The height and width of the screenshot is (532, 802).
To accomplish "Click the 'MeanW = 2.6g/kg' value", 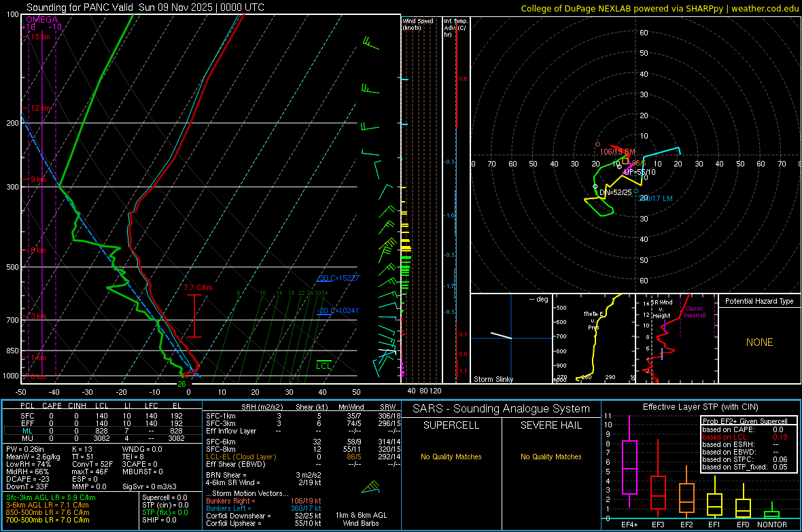I will tap(33, 457).
